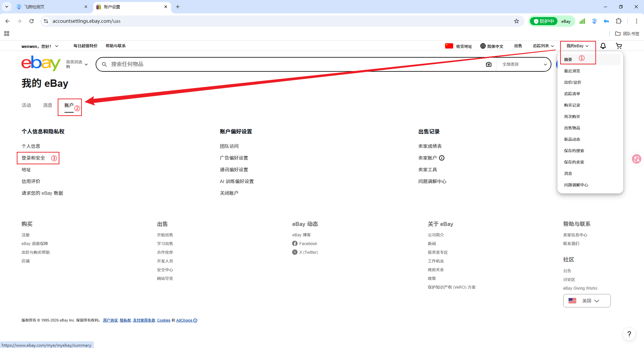Open the apps grid in bookmarks bar
The image size is (644, 348).
click(x=7, y=34)
